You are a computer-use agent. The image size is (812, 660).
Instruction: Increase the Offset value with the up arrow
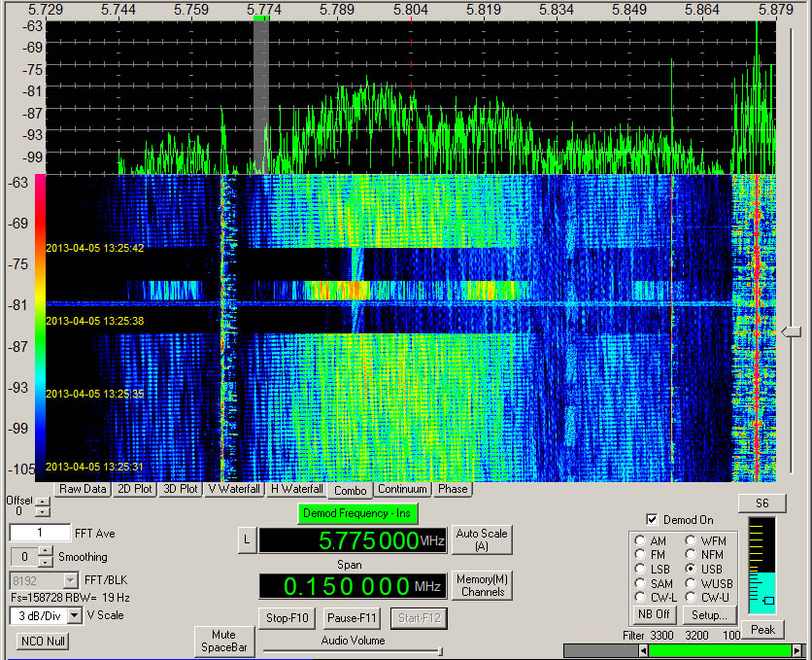[43, 502]
